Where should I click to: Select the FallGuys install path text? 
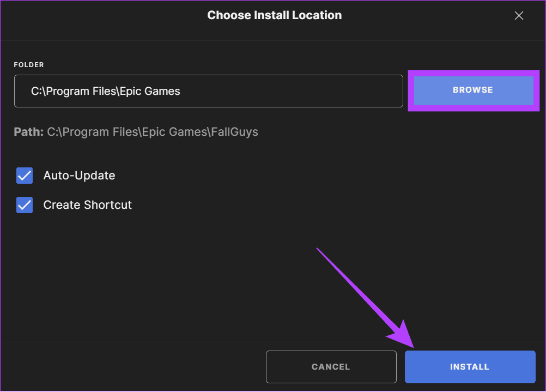click(x=153, y=132)
